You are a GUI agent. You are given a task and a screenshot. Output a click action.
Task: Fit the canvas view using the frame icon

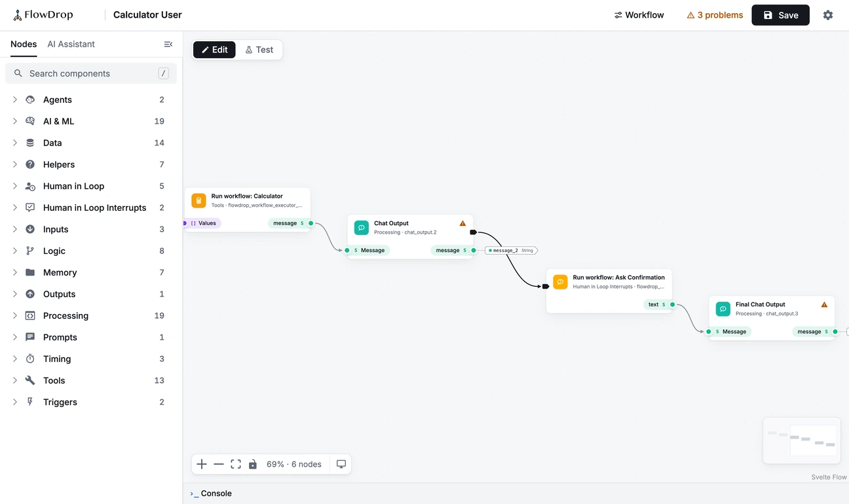(236, 464)
